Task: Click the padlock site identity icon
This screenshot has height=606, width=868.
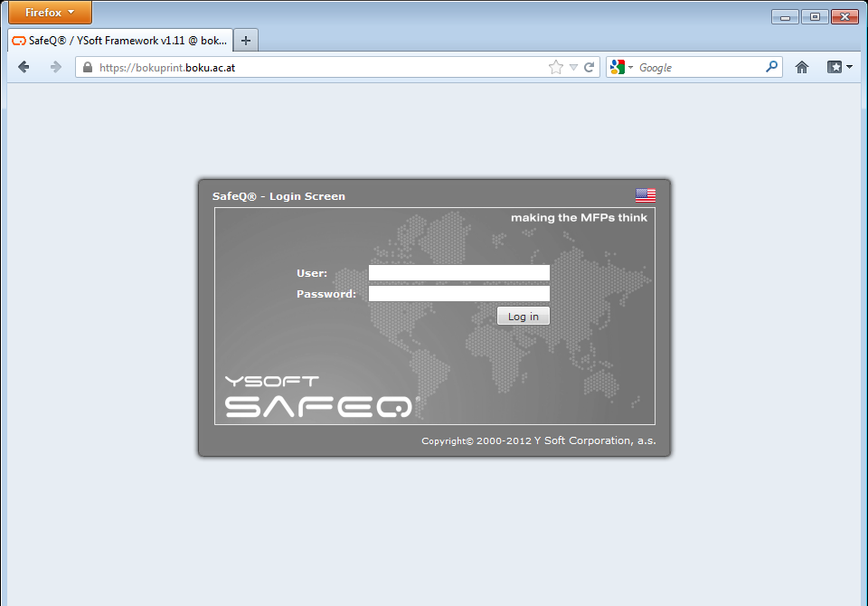Action: (88, 67)
